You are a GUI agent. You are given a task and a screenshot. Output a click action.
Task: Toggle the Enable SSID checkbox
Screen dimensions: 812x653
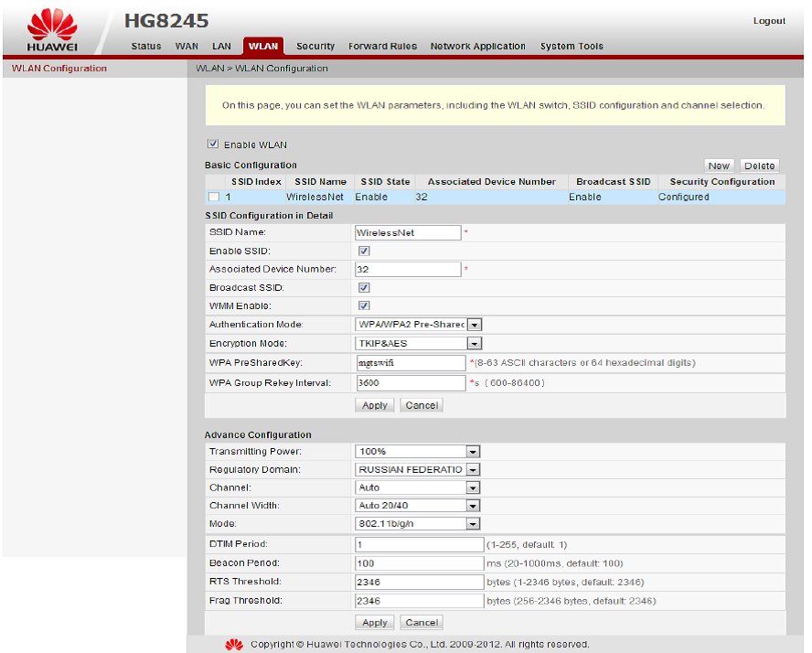(x=364, y=252)
